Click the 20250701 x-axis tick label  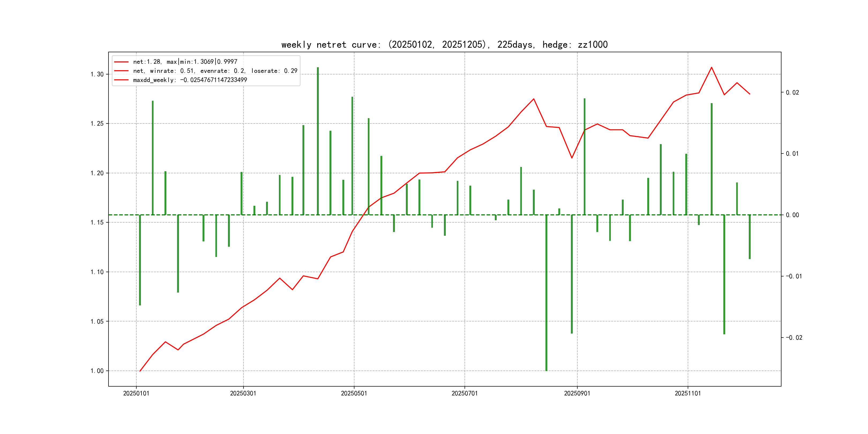pyautogui.click(x=464, y=393)
